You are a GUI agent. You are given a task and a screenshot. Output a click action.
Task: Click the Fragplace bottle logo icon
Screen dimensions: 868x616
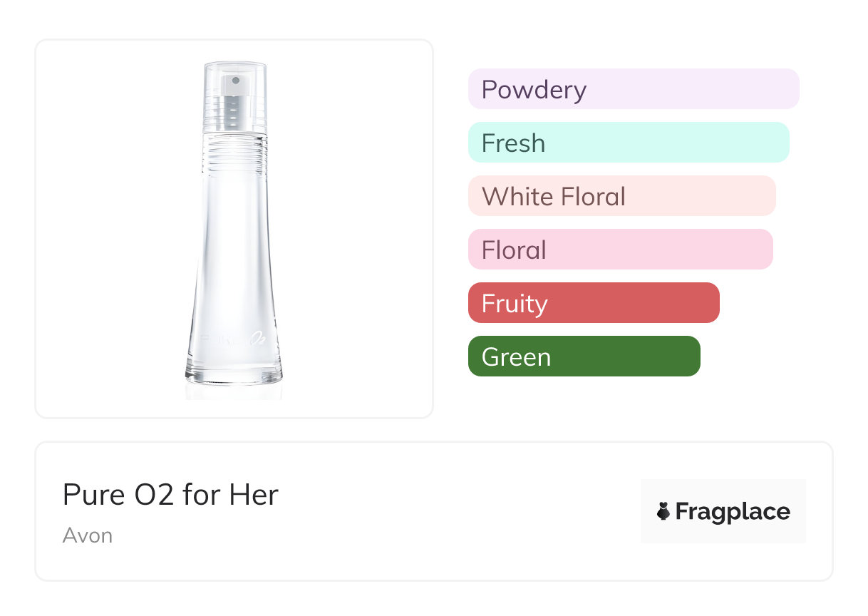coord(664,511)
